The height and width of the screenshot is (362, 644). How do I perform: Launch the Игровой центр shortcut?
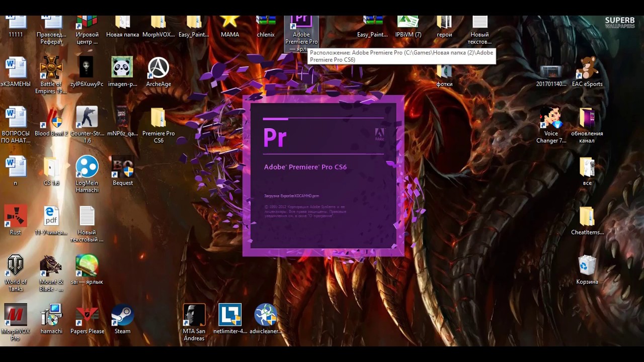(x=87, y=28)
